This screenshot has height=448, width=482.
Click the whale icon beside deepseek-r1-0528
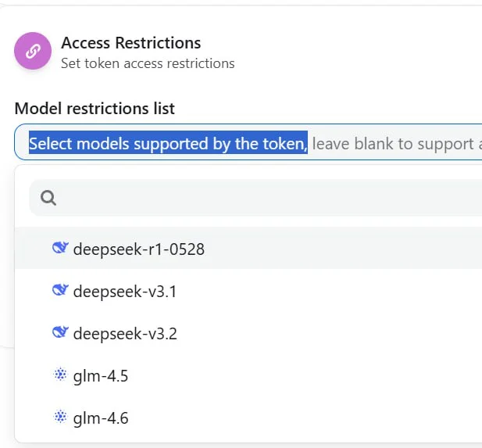tap(60, 249)
